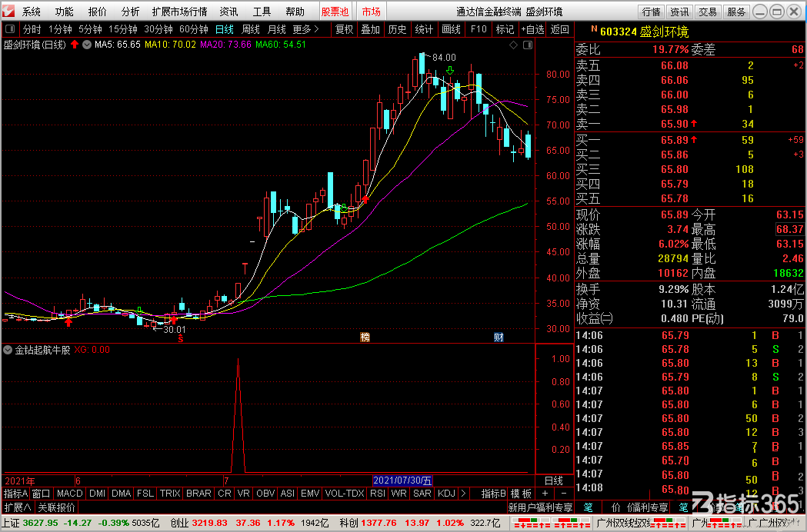This screenshot has width=807, height=532.
Task: Click the orange N icon beside 603324
Action: [x=594, y=29]
